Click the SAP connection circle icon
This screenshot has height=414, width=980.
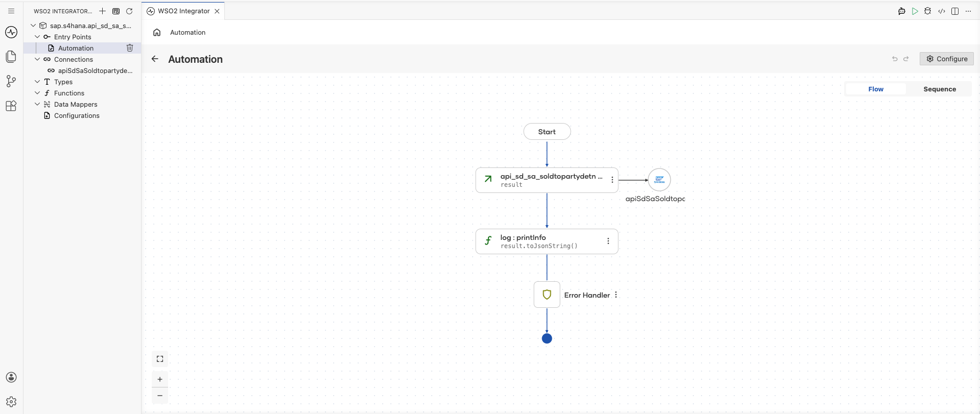pyautogui.click(x=659, y=180)
